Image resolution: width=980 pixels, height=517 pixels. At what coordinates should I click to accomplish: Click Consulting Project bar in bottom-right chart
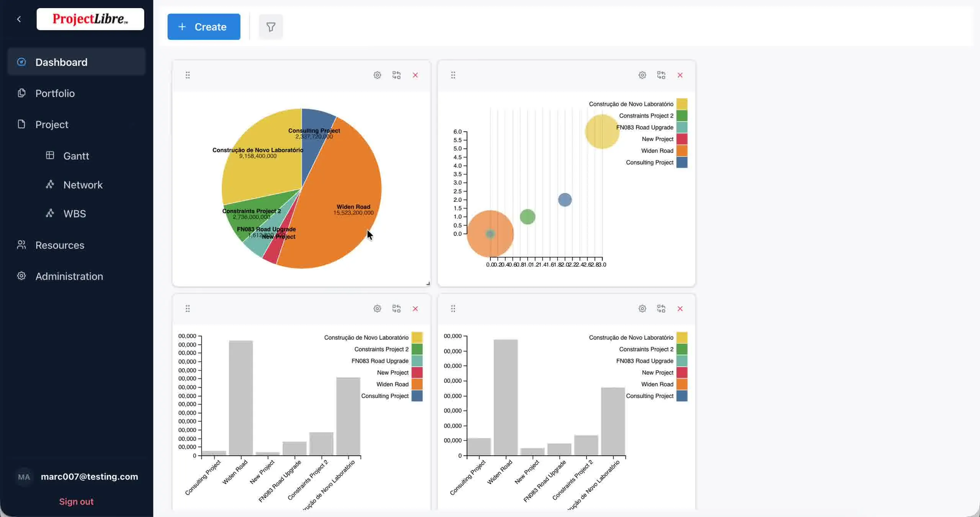tap(479, 447)
